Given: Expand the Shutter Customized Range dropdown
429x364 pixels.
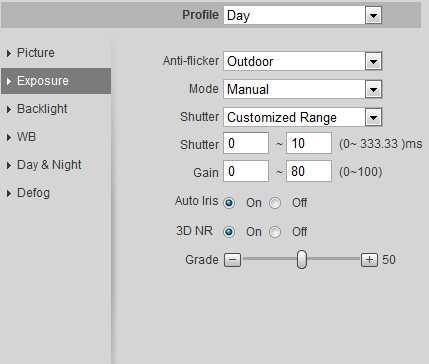Looking at the screenshot, I should coord(373,117).
